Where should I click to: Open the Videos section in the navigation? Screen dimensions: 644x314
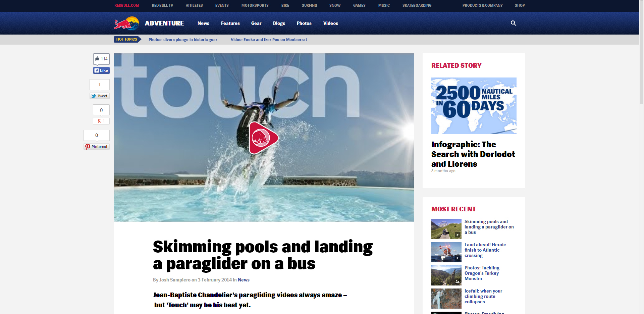click(330, 23)
